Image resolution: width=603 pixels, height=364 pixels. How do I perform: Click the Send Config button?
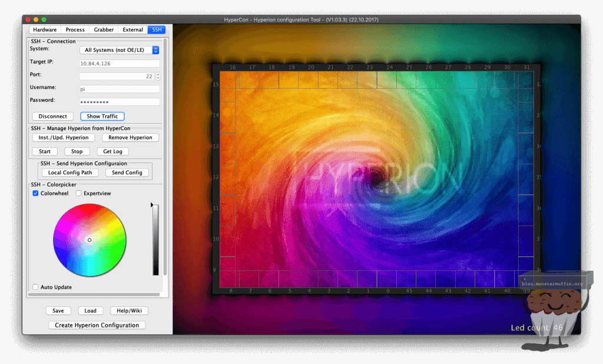pyautogui.click(x=127, y=173)
